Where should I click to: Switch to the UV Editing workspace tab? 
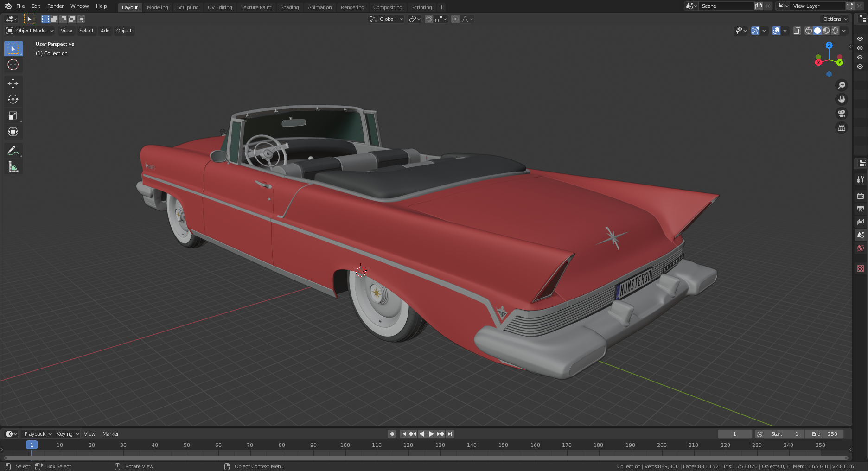coord(220,7)
